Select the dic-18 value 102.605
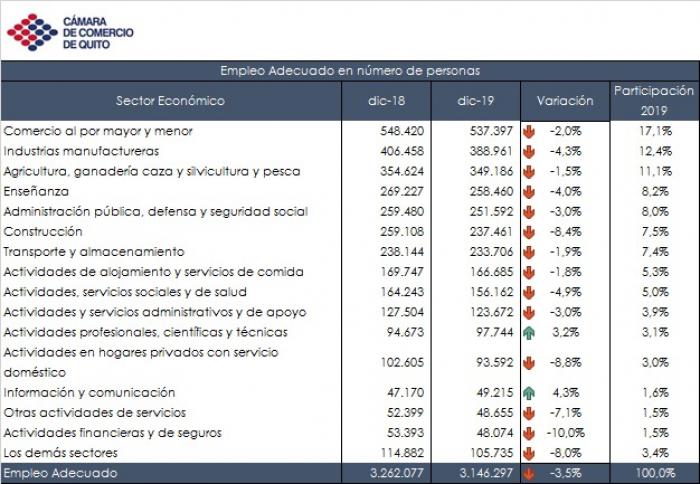The height and width of the screenshot is (484, 700). click(x=402, y=362)
